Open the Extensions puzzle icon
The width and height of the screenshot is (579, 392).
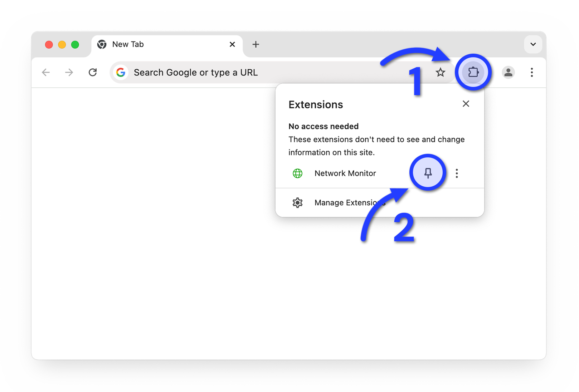pyautogui.click(x=473, y=72)
